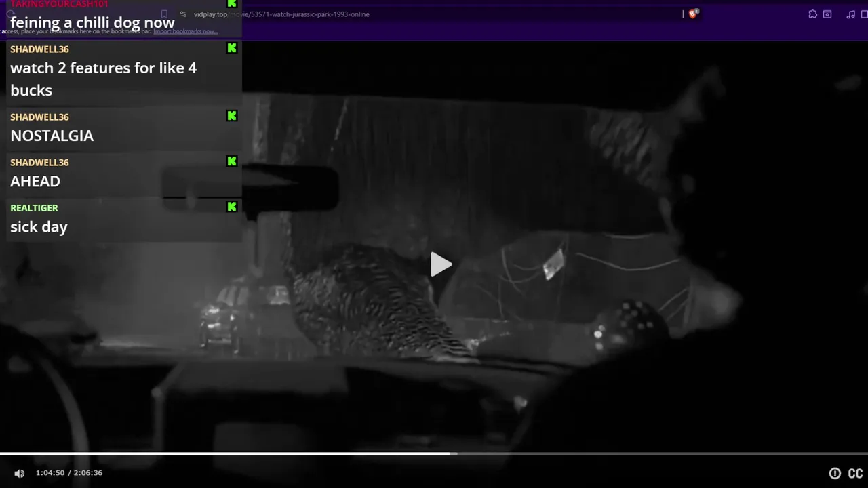The image size is (868, 488).
Task: Click the green K badge on the sick day message
Action: 232,207
